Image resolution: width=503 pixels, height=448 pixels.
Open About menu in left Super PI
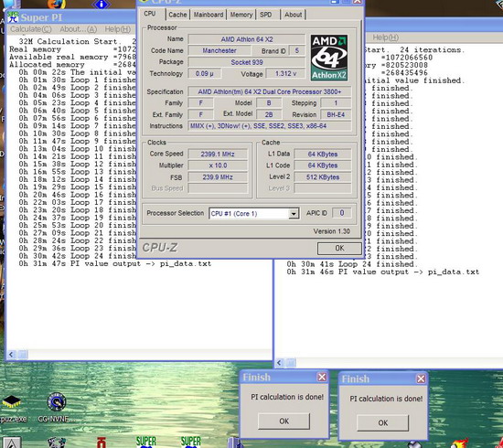[79, 29]
